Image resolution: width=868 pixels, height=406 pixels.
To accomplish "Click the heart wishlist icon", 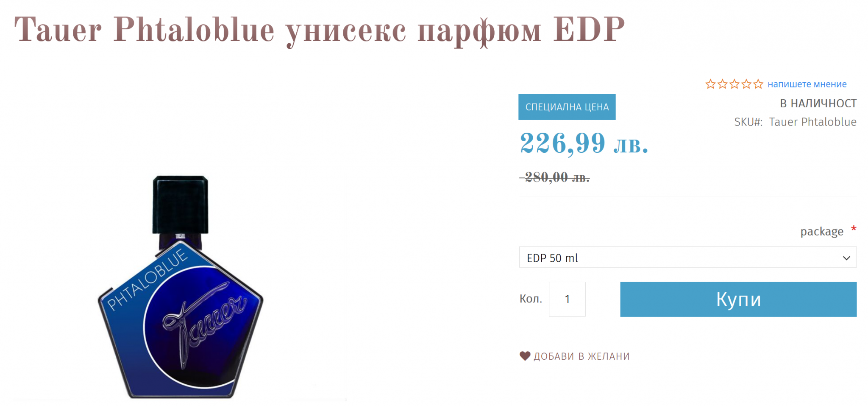I will 525,356.
